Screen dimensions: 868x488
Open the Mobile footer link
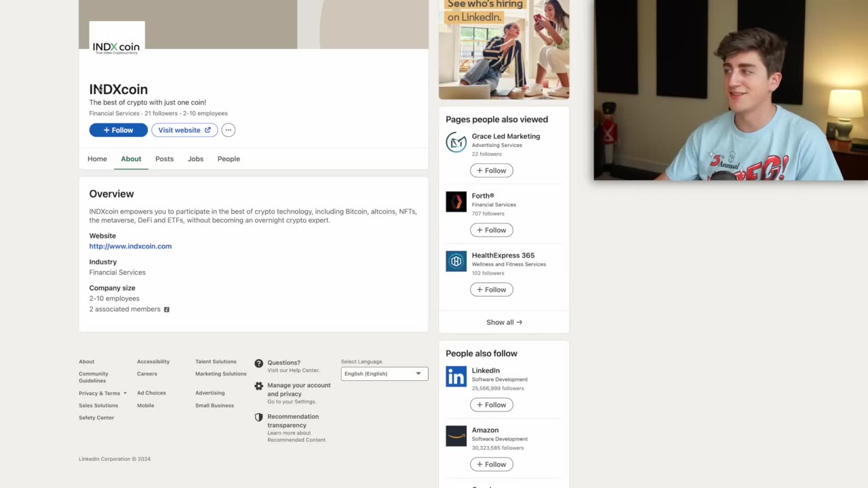[x=145, y=405]
